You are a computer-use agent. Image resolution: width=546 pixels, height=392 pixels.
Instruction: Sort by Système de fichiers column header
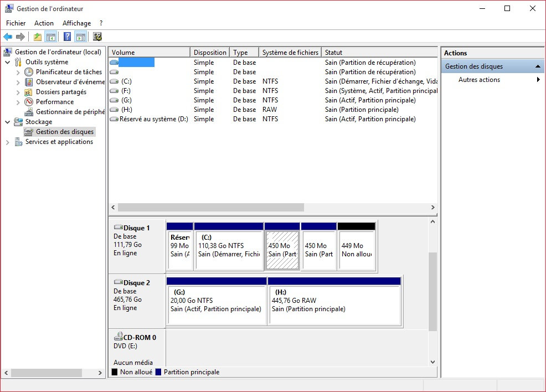pyautogui.click(x=290, y=53)
